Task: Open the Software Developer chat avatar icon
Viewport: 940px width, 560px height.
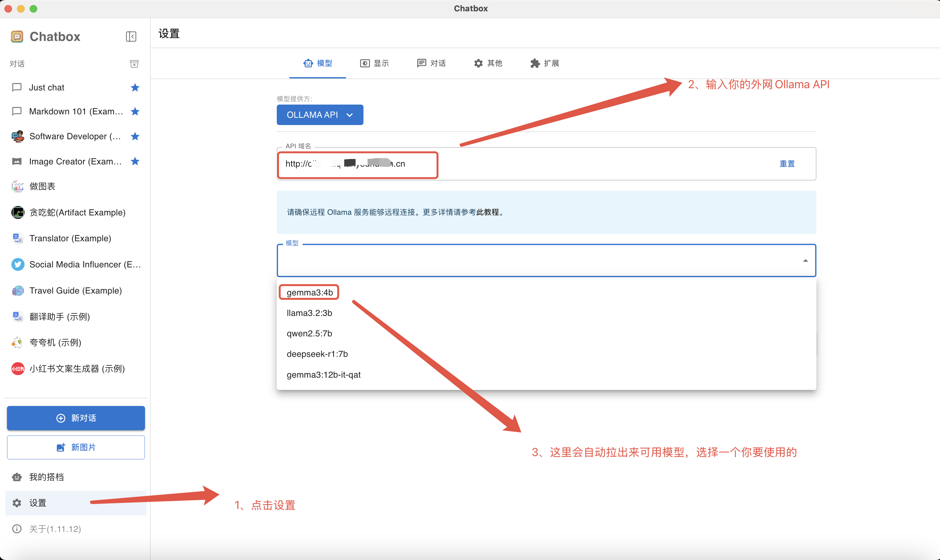Action: [x=17, y=136]
